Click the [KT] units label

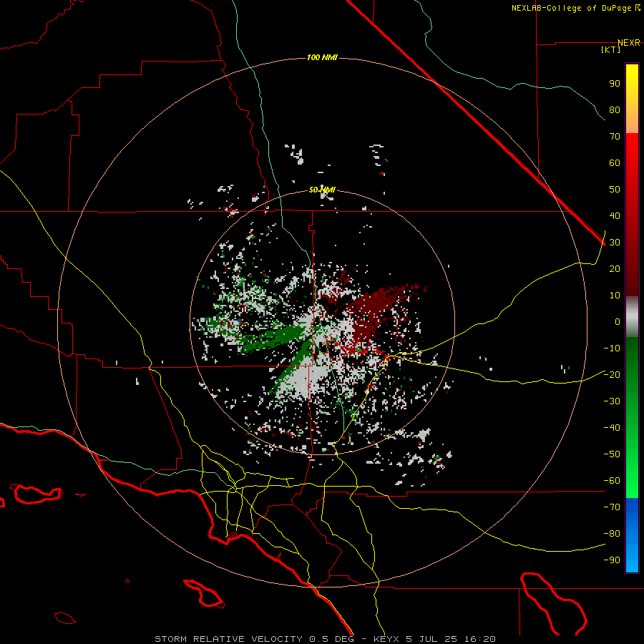tap(611, 49)
